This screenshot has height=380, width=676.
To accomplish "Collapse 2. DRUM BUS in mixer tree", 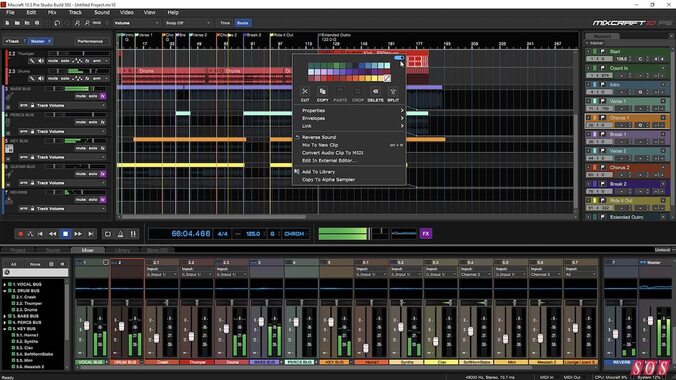I will point(5,291).
